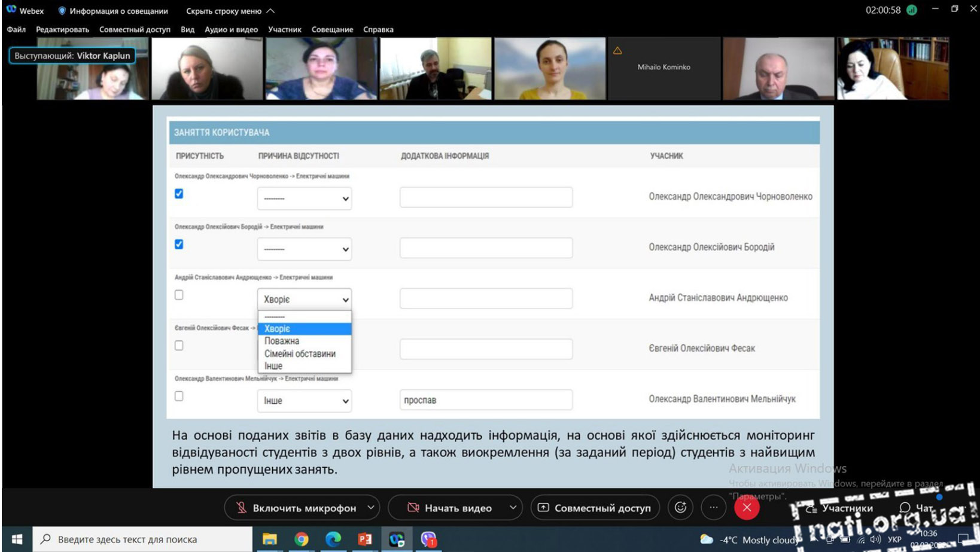Viewport: 980px width, 552px height.
Task: Open Google Chrome from taskbar
Action: tap(302, 539)
